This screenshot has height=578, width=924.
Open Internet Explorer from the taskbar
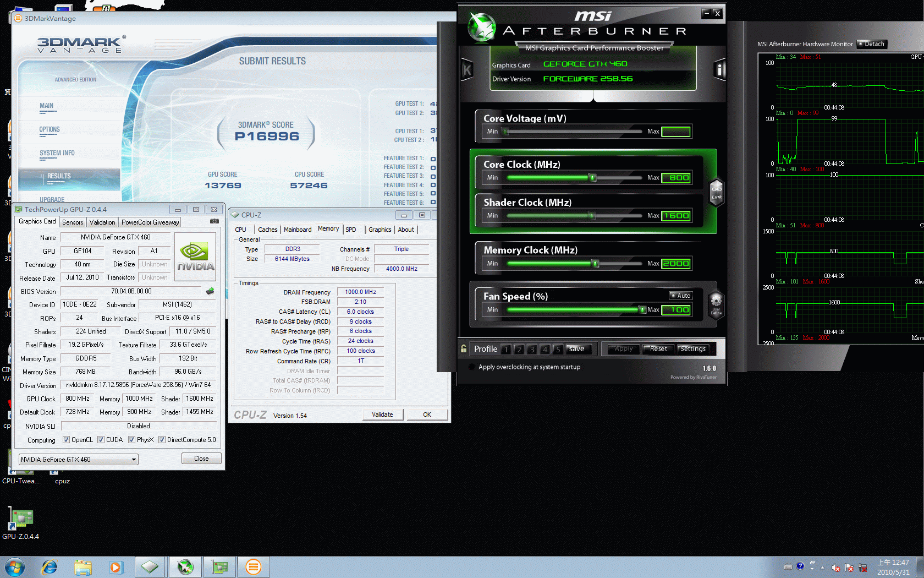point(50,567)
